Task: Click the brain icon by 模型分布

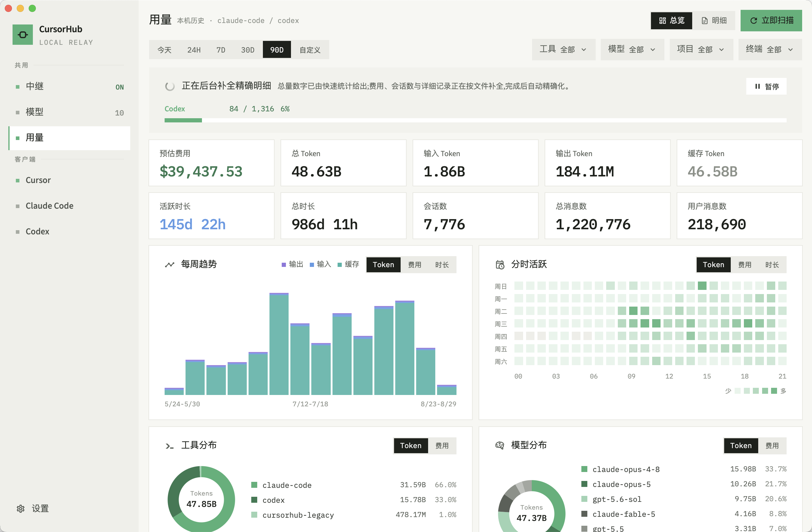Action: (x=500, y=445)
